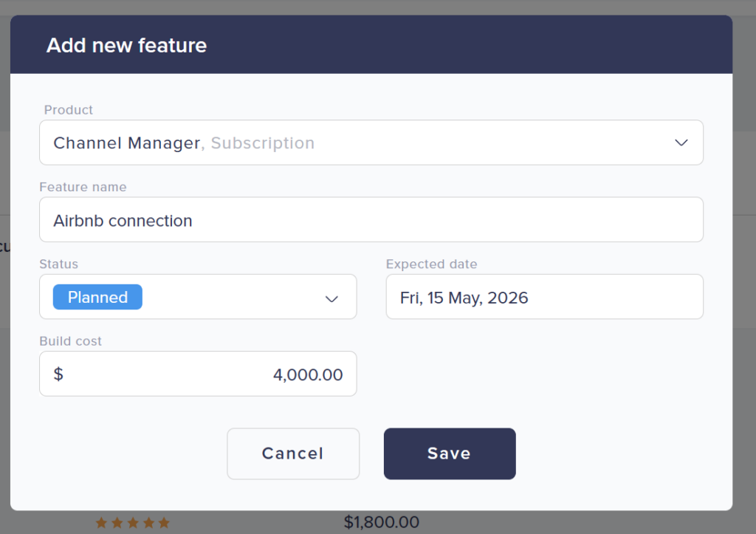The width and height of the screenshot is (756, 534).
Task: Click the dollar sign in Build cost
Action: tap(58, 374)
